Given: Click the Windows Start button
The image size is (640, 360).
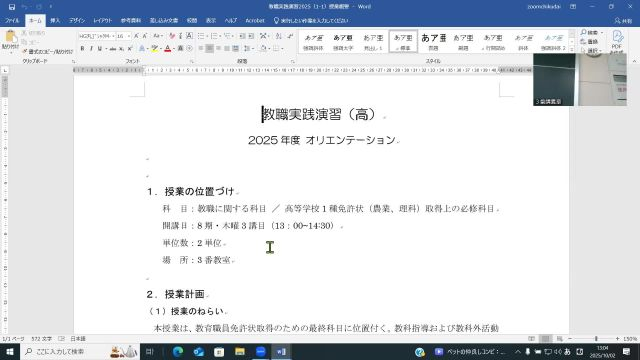Looking at the screenshot, I should click(9, 351).
